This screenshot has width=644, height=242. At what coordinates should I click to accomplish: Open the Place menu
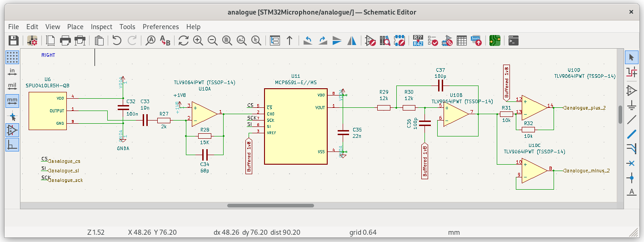[x=75, y=27]
